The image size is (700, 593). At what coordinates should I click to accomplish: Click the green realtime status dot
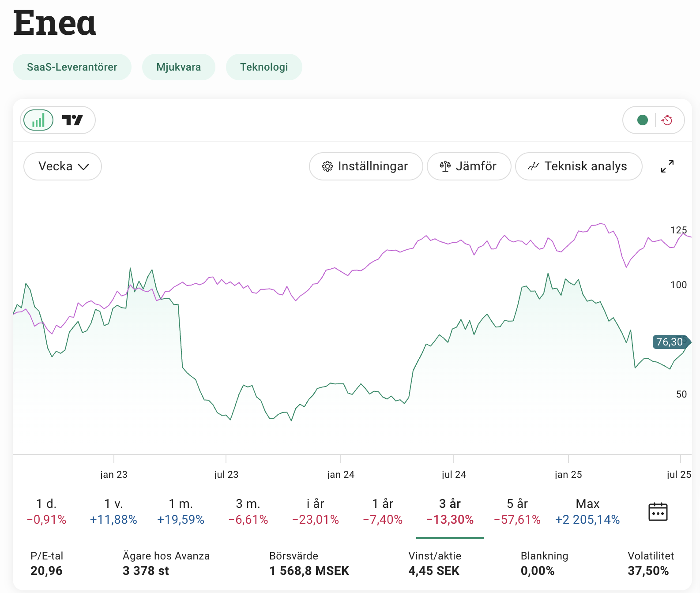coord(642,120)
